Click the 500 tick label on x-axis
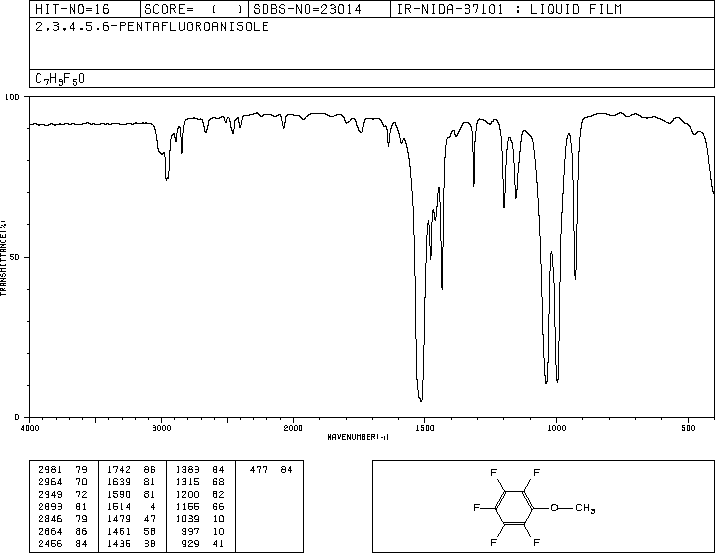This screenshot has height=553, width=715. 688,428
